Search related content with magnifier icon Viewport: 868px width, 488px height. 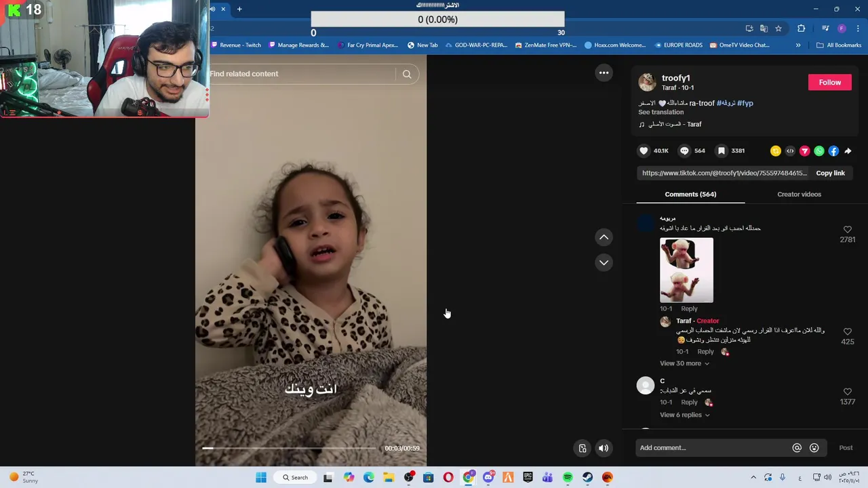407,74
